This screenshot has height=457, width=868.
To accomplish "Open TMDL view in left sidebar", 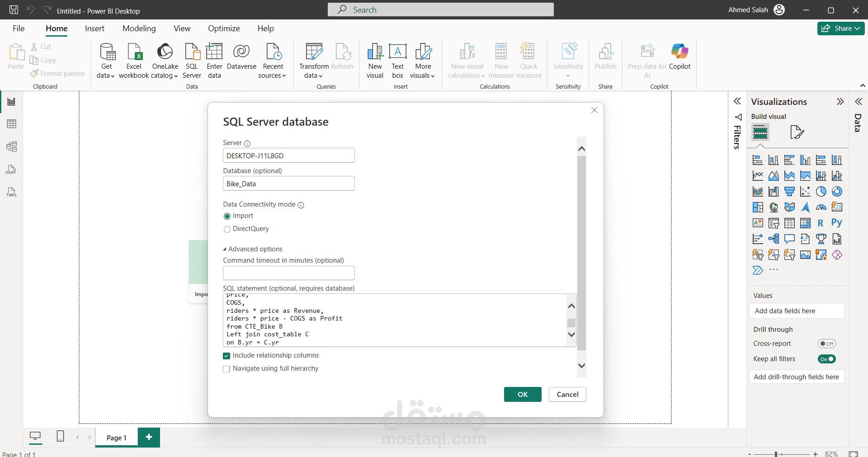I will click(x=12, y=192).
